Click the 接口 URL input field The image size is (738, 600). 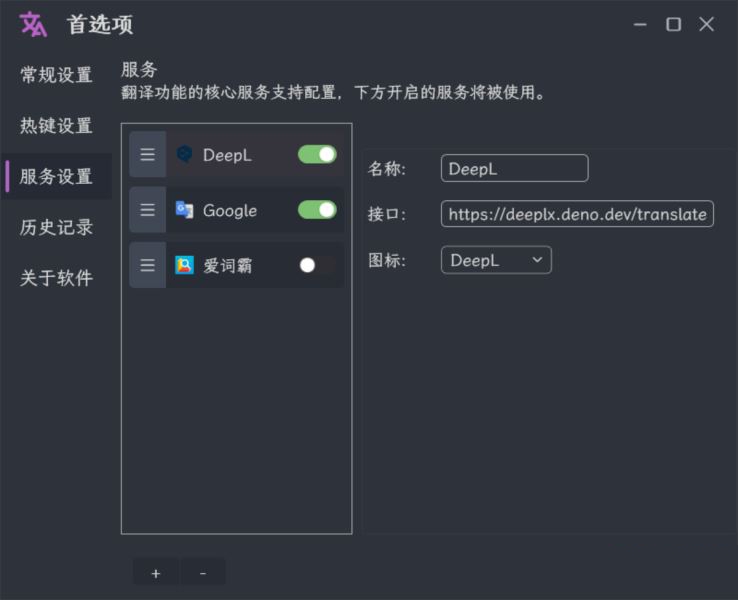click(x=577, y=214)
